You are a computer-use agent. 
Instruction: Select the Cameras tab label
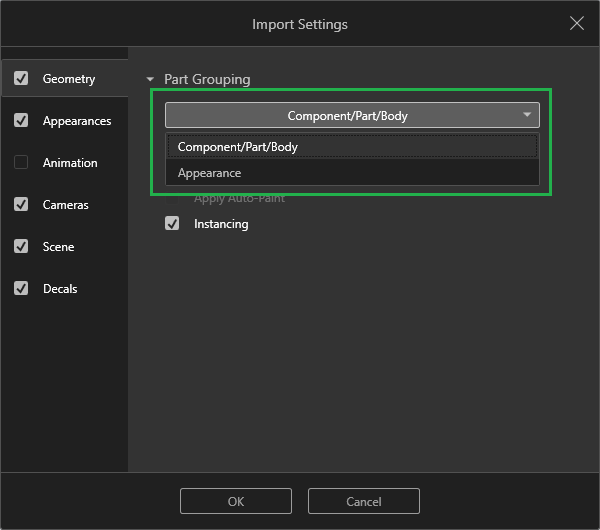click(66, 205)
